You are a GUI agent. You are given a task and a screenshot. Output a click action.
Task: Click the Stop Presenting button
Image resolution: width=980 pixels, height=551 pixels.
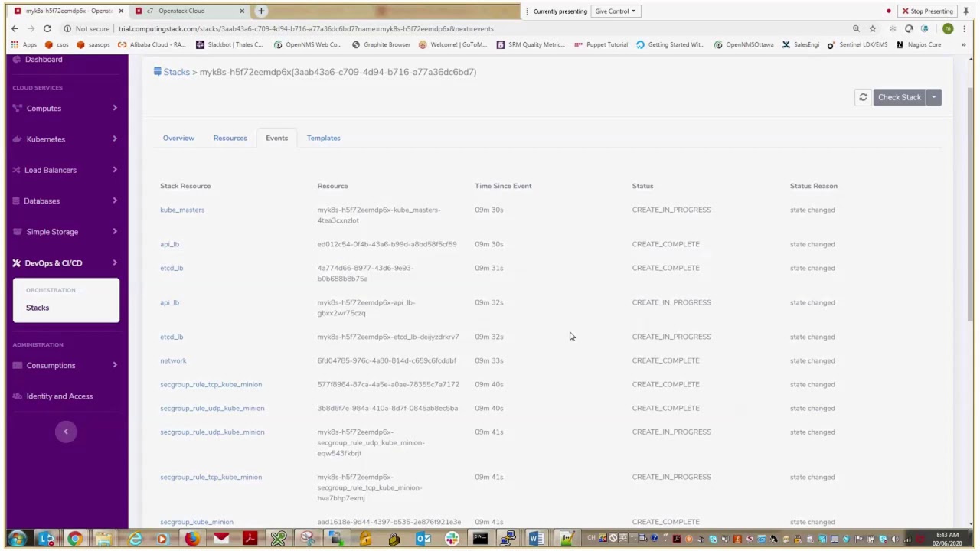927,11
